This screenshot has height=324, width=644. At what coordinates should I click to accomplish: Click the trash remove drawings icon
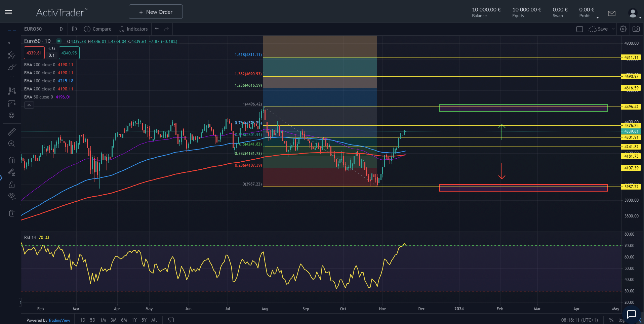pos(12,213)
